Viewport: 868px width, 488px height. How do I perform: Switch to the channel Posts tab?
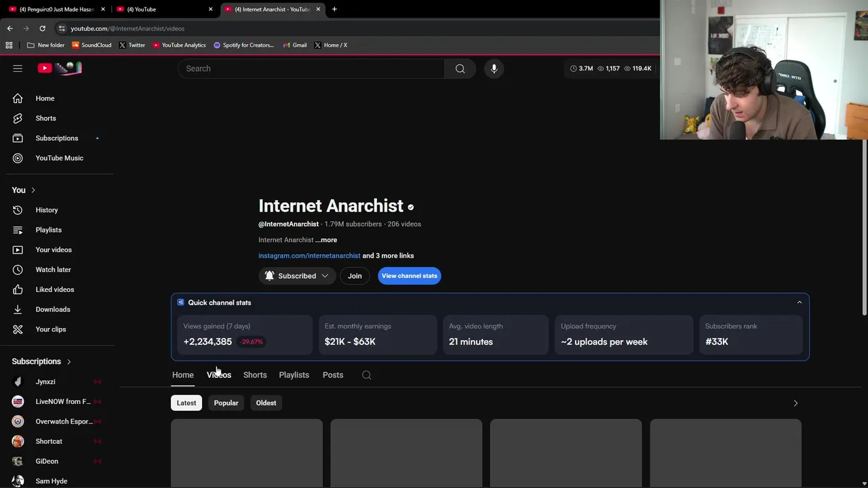click(x=333, y=375)
